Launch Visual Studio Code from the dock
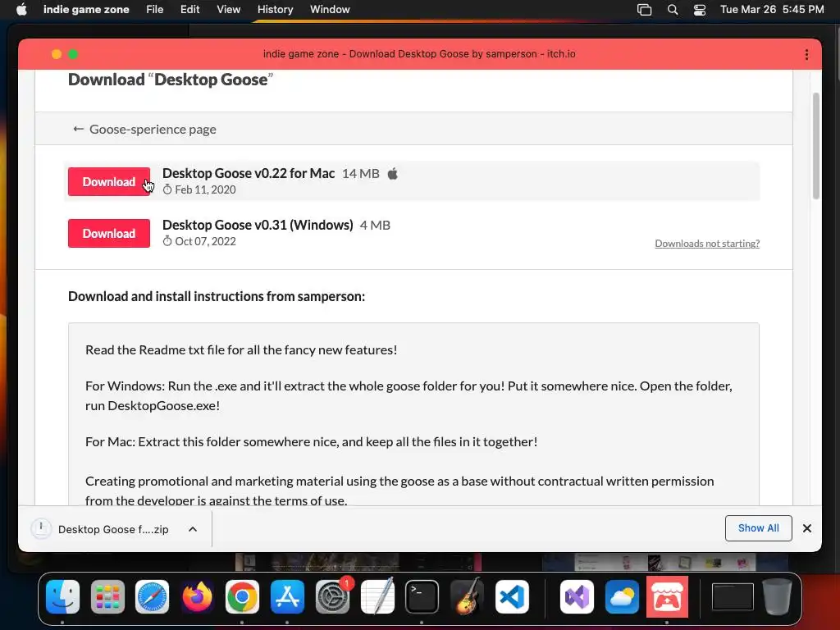 click(512, 596)
